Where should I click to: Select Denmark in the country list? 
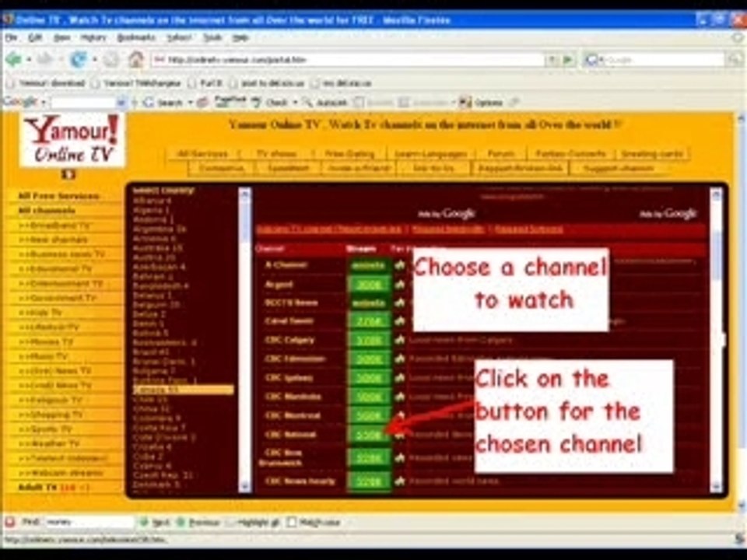point(156,485)
